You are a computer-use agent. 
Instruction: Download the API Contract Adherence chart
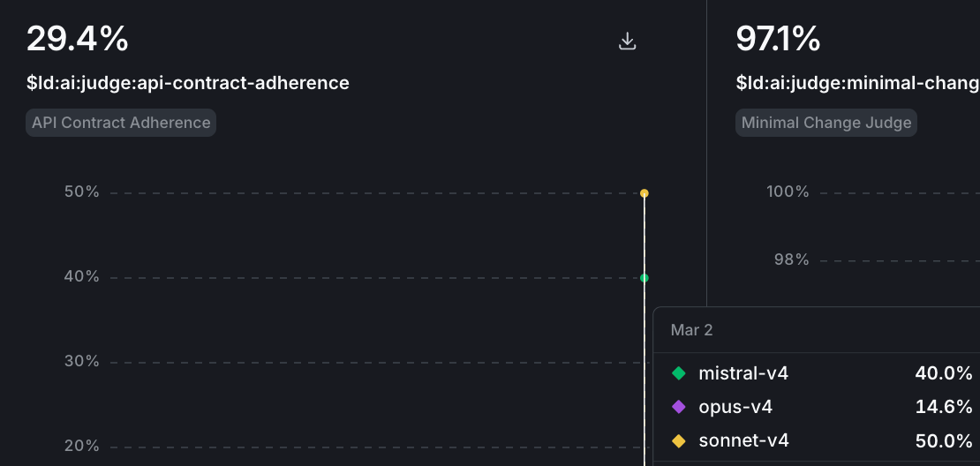pos(627,41)
